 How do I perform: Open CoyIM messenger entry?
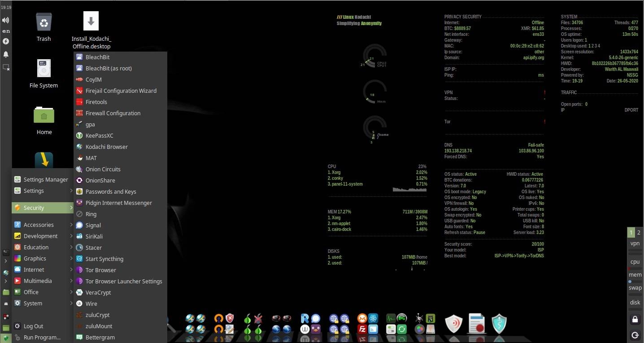120,80
